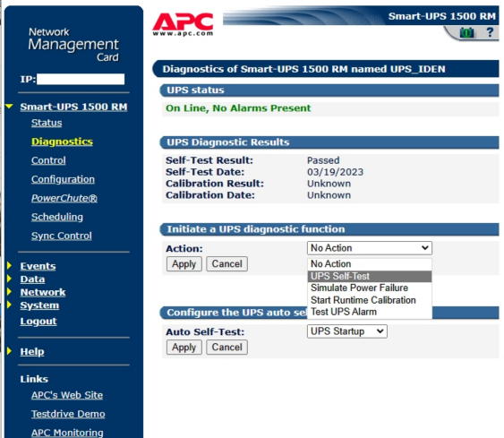Go to PowerChute link
This screenshot has width=504, height=438.
pyautogui.click(x=64, y=198)
